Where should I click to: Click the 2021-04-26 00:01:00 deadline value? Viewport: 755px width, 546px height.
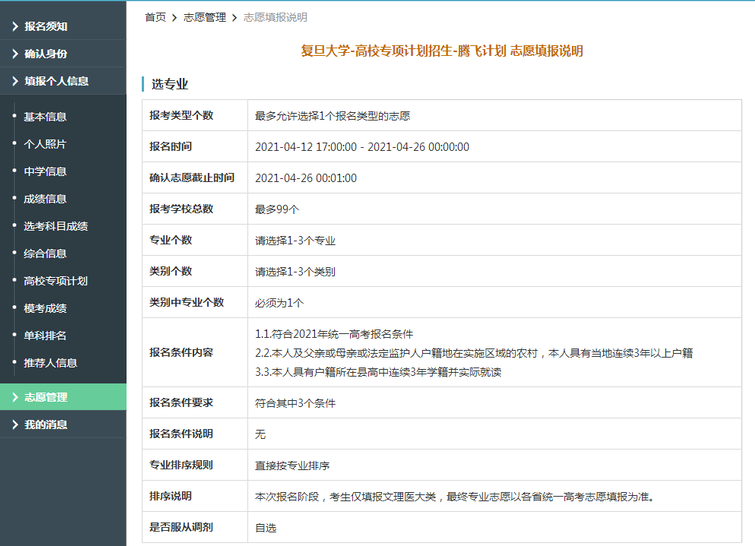click(x=306, y=178)
